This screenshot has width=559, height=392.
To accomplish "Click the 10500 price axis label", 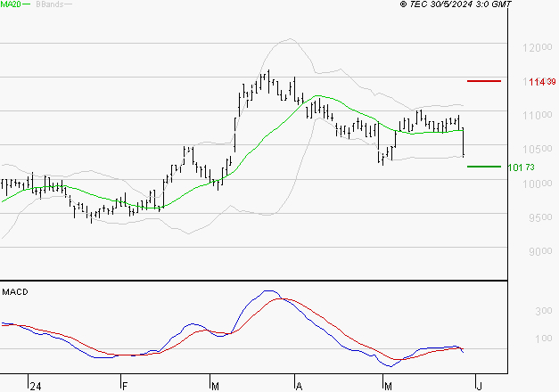I will pyautogui.click(x=538, y=149).
